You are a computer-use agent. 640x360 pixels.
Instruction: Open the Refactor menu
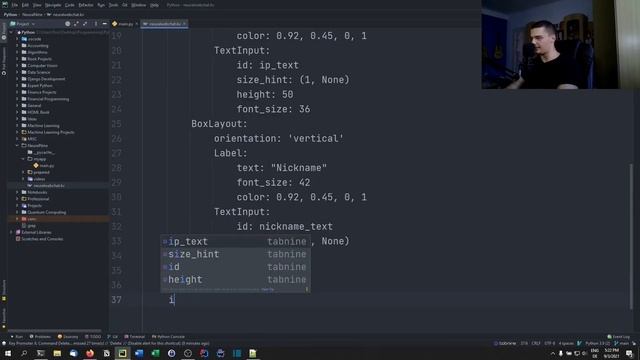tap(86, 5)
